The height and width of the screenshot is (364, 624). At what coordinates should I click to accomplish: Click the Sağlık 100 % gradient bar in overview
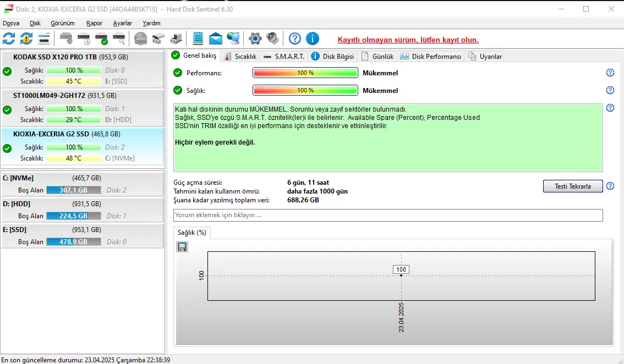click(x=305, y=90)
